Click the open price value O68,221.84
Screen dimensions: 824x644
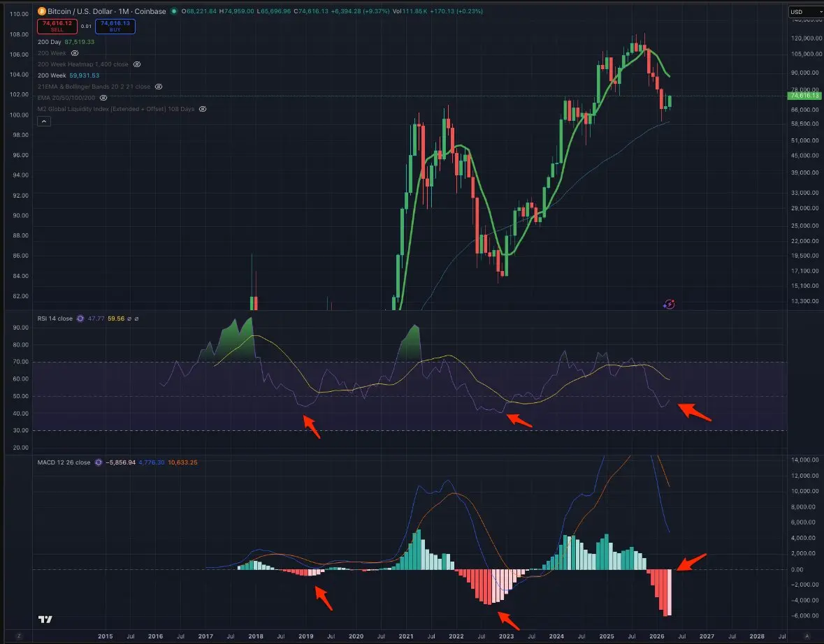click(199, 11)
